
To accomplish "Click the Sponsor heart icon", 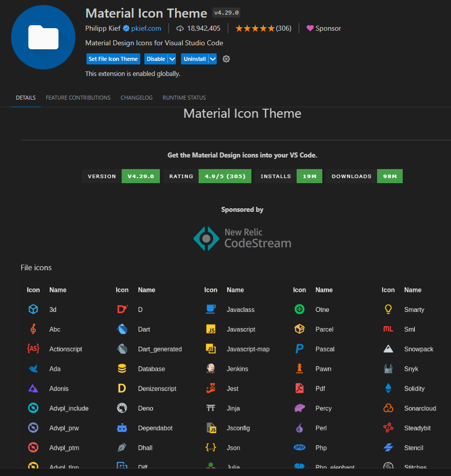I will click(x=310, y=28).
